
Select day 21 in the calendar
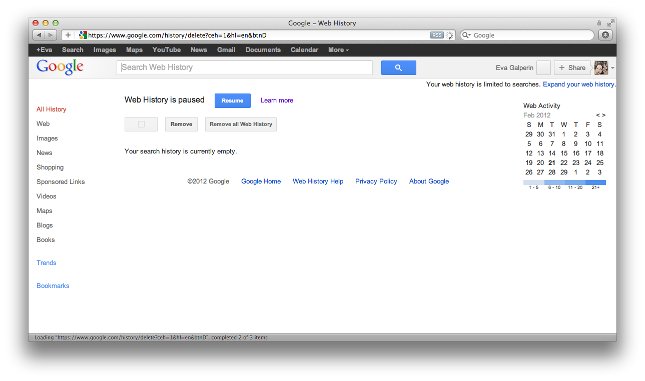[552, 163]
